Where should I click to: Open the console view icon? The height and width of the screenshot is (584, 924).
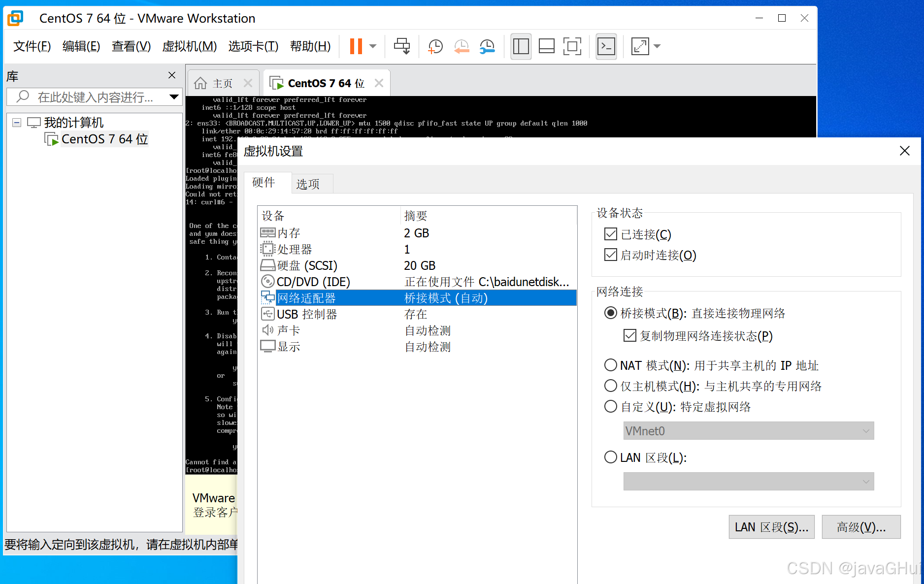(606, 46)
